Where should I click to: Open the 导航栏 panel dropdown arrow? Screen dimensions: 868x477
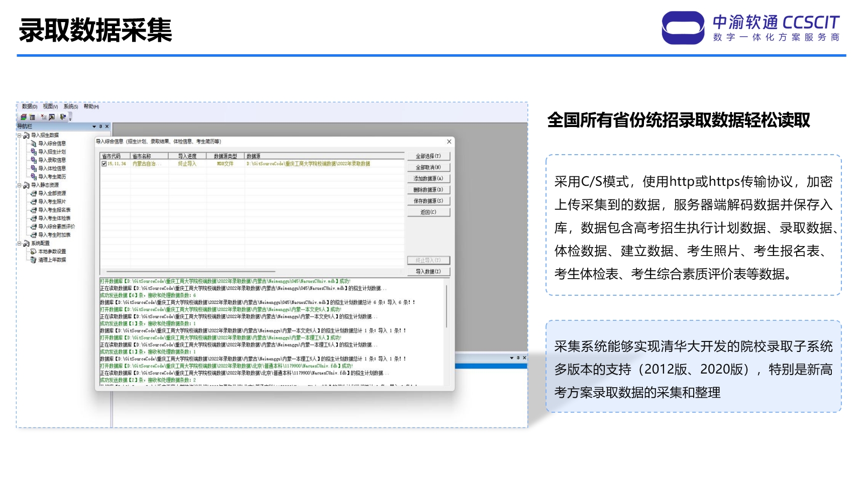coord(94,127)
